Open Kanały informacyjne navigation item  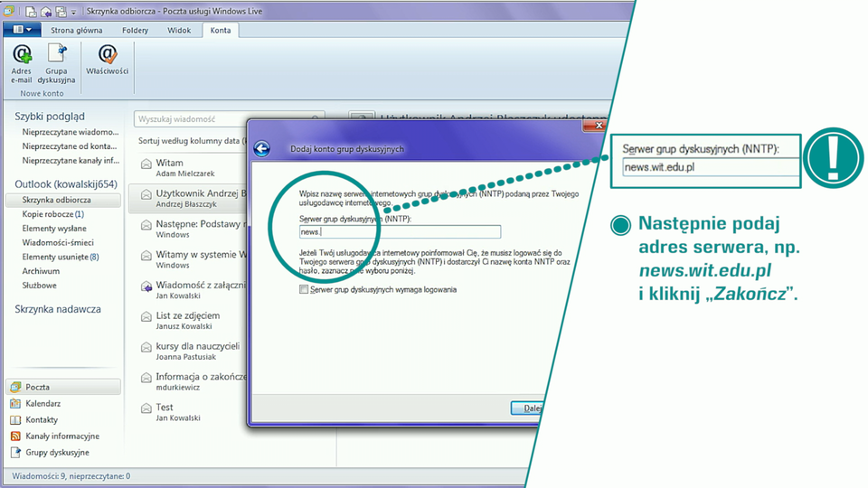[x=62, y=436]
